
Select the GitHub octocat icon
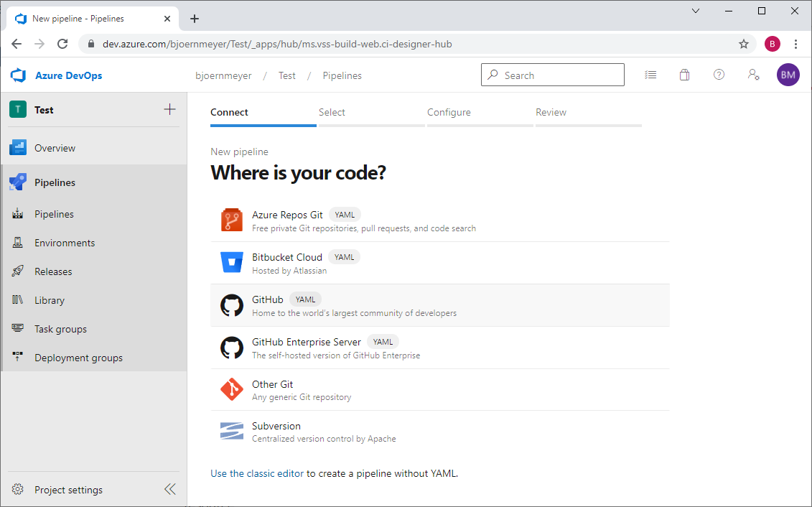coord(232,304)
